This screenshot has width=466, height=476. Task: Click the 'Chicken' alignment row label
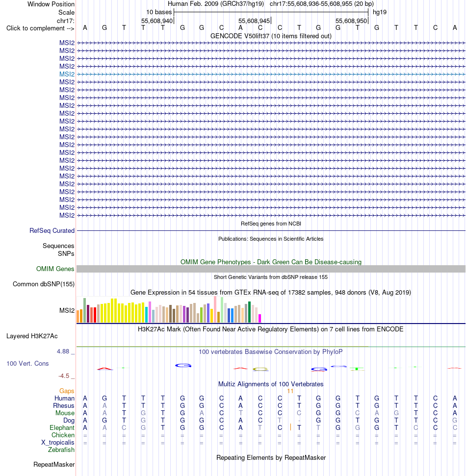pos(63,435)
